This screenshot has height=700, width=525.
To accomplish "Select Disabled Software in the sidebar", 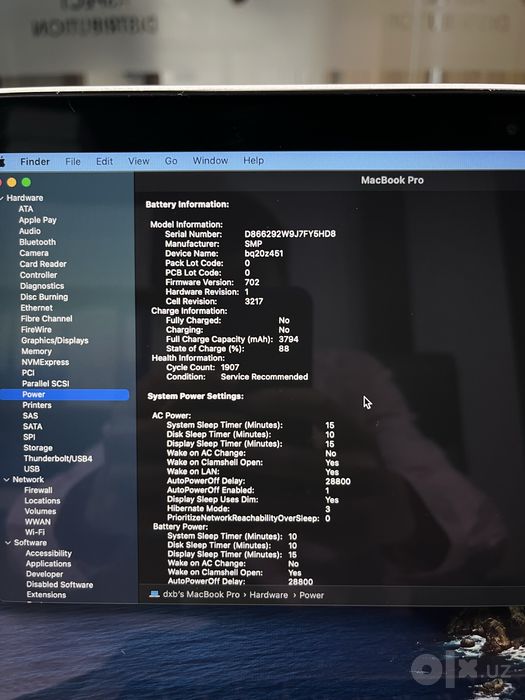I will point(60,585).
